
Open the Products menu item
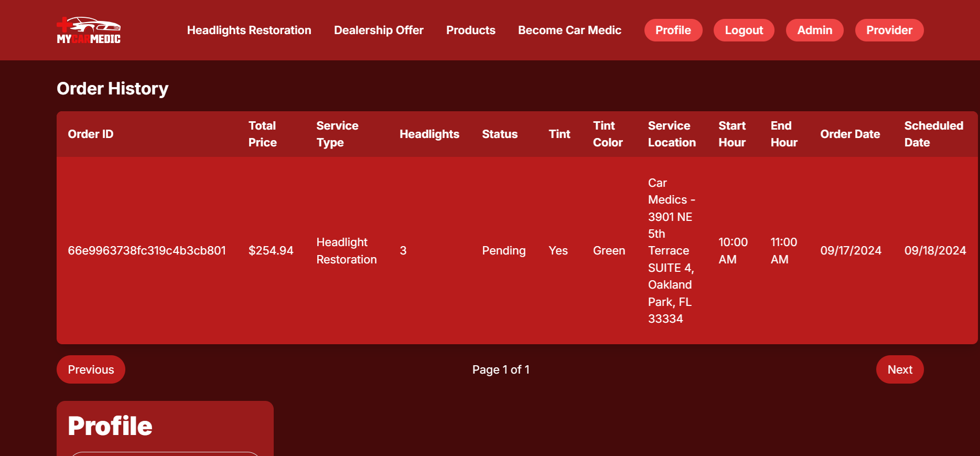[x=470, y=30]
